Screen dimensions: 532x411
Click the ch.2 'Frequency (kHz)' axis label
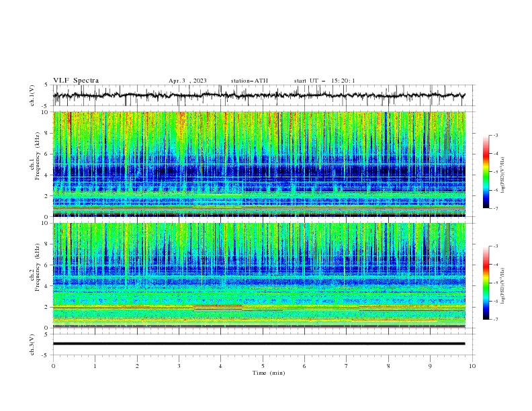point(37,267)
